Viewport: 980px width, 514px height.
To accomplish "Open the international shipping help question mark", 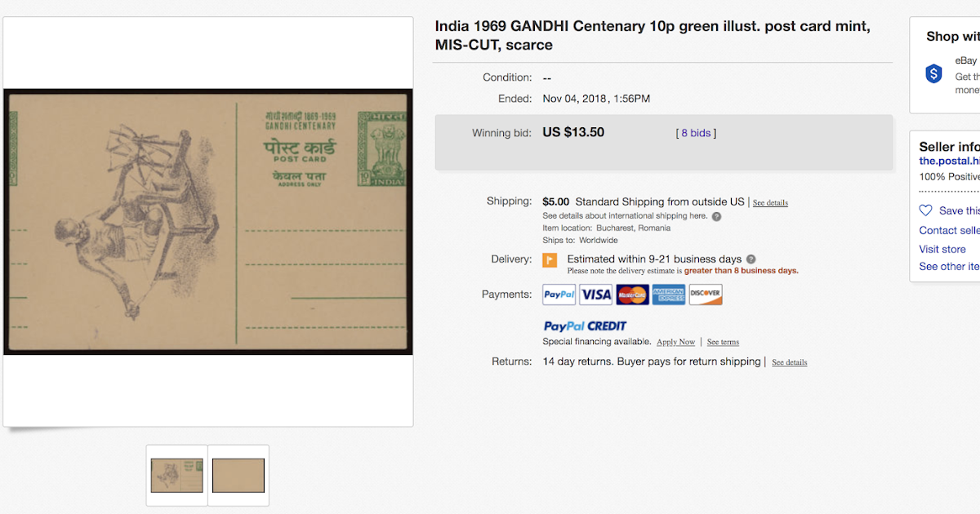I will coord(716,215).
